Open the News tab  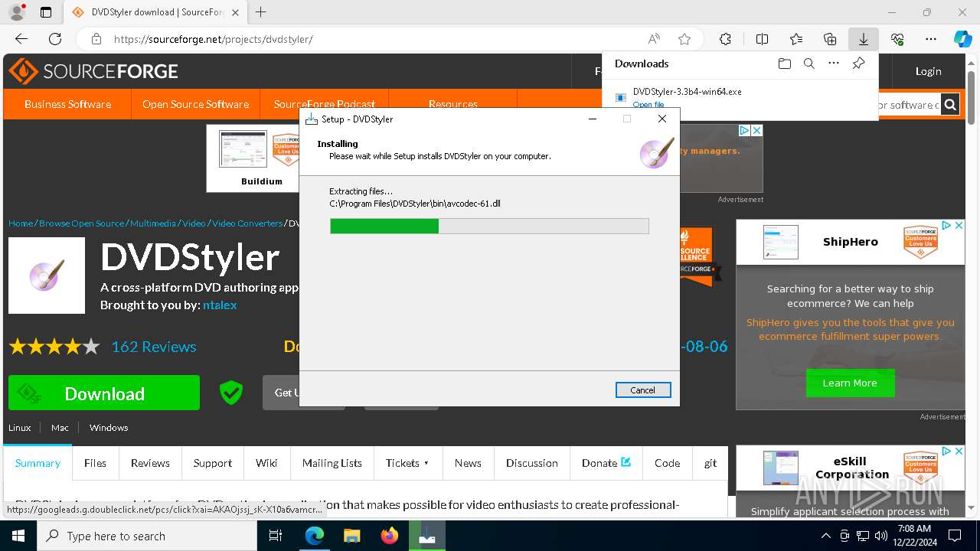pos(468,463)
